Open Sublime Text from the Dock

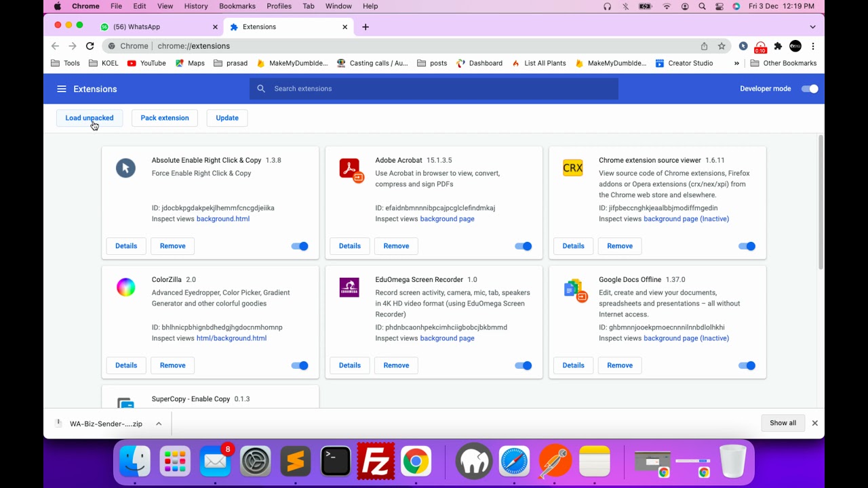point(296,462)
